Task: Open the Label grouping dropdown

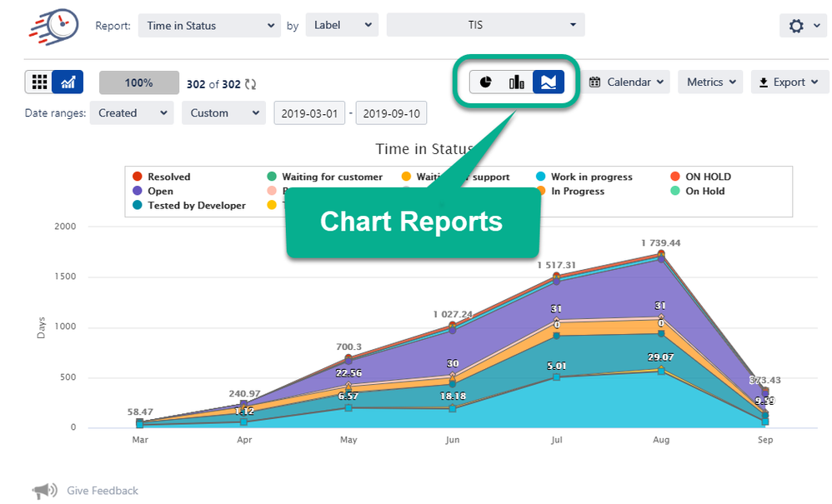Action: pyautogui.click(x=343, y=25)
